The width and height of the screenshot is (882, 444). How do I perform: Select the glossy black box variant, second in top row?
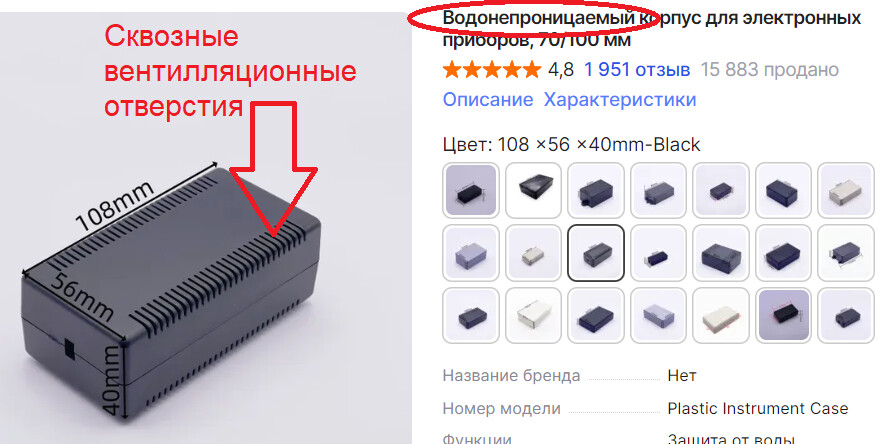click(533, 190)
